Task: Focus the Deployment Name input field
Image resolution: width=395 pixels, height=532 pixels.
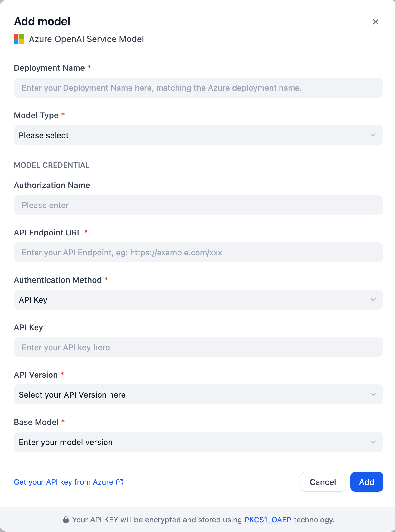Action: click(x=198, y=88)
